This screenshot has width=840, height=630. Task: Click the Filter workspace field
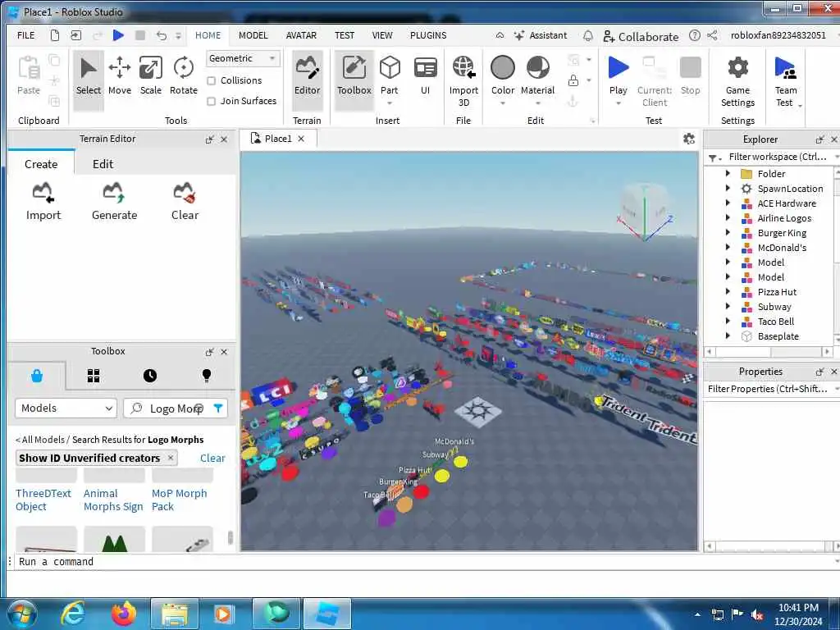pos(777,157)
